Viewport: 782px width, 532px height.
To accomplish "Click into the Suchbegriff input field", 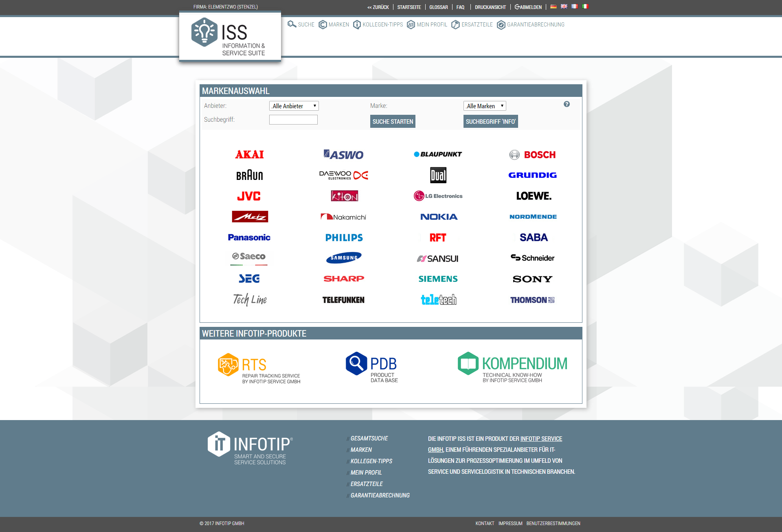I will pyautogui.click(x=293, y=119).
